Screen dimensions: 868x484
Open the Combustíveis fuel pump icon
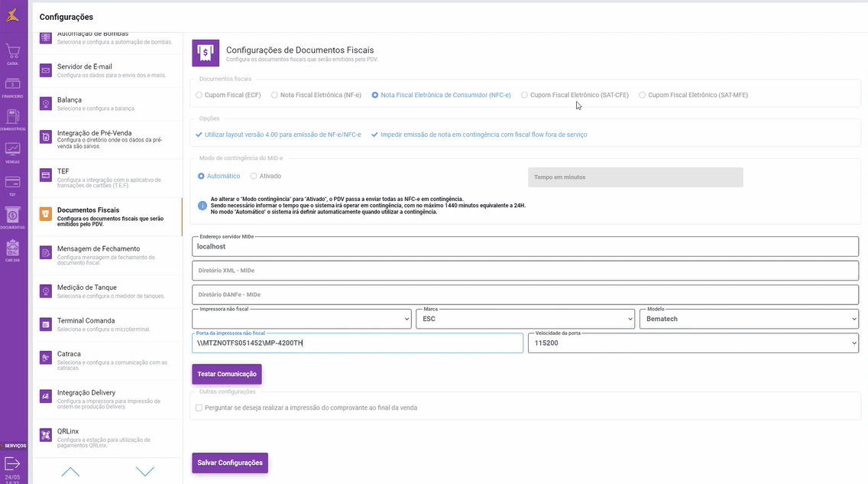(x=13, y=118)
